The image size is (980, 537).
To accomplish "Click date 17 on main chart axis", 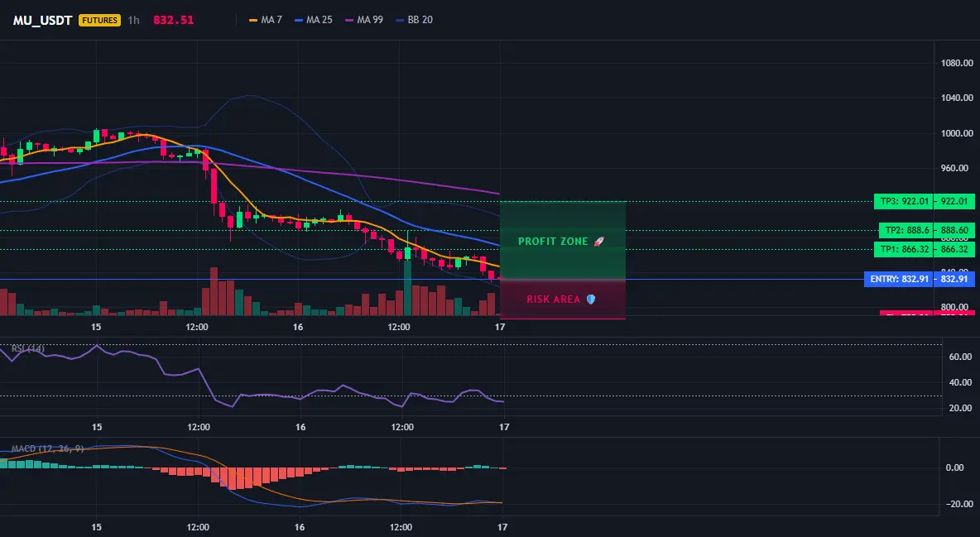I will (500, 327).
